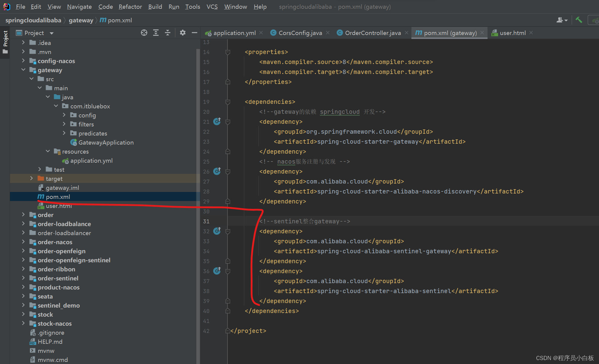Close the application.yml tab
Screen dimensions: 599x364
click(261, 33)
